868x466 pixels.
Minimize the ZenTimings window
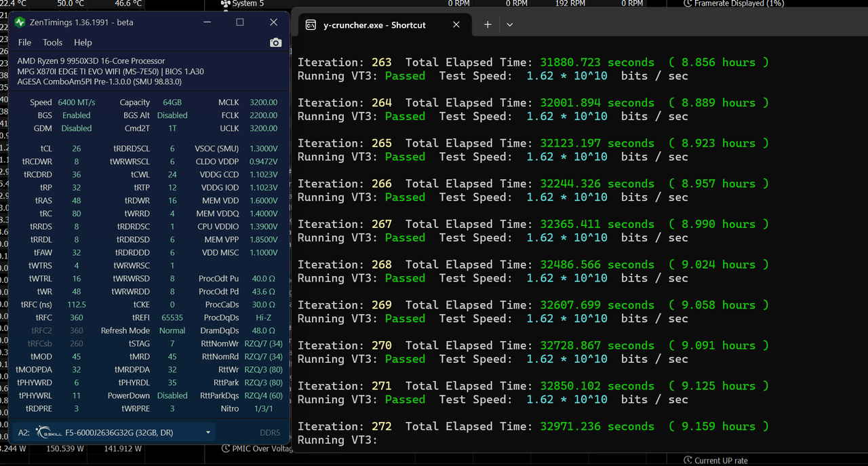click(206, 22)
